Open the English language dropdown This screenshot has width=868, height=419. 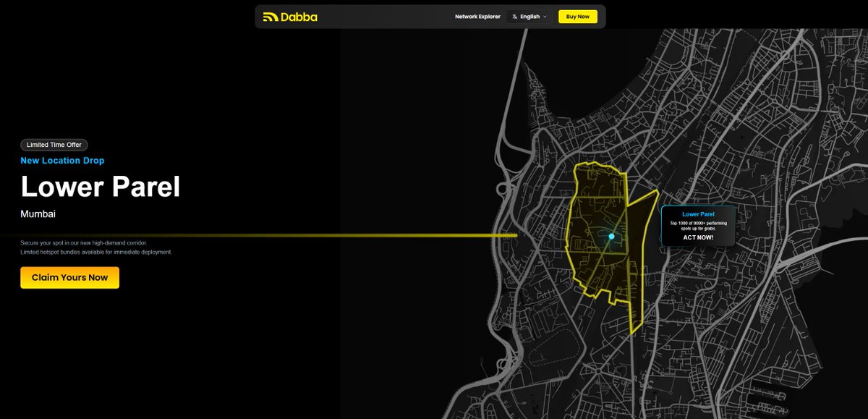[529, 17]
